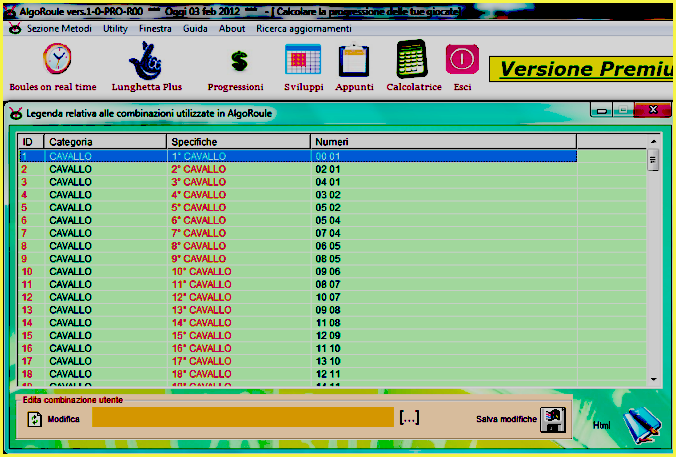Click the list scrollbar up arrow
This screenshot has height=457, width=676.
[654, 141]
